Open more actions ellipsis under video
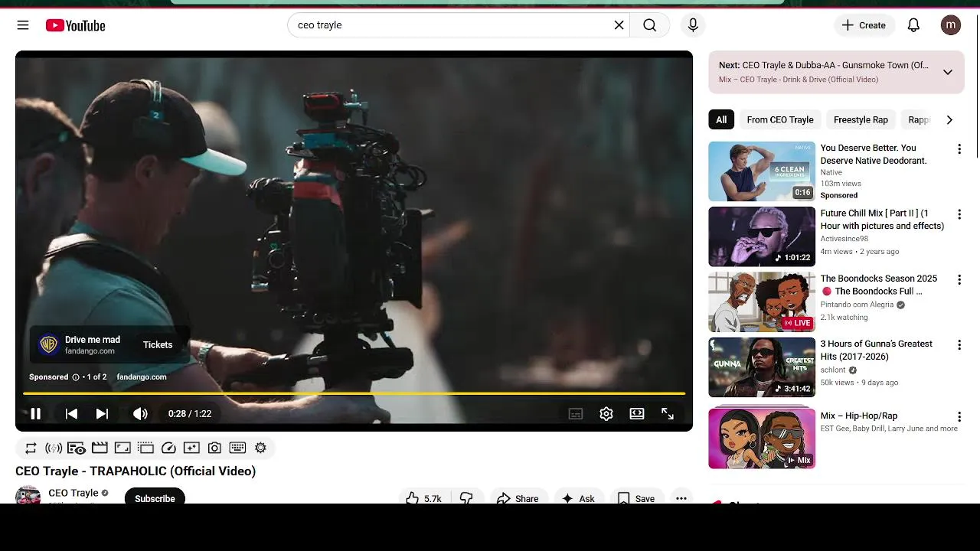980x551 pixels. [x=681, y=497]
